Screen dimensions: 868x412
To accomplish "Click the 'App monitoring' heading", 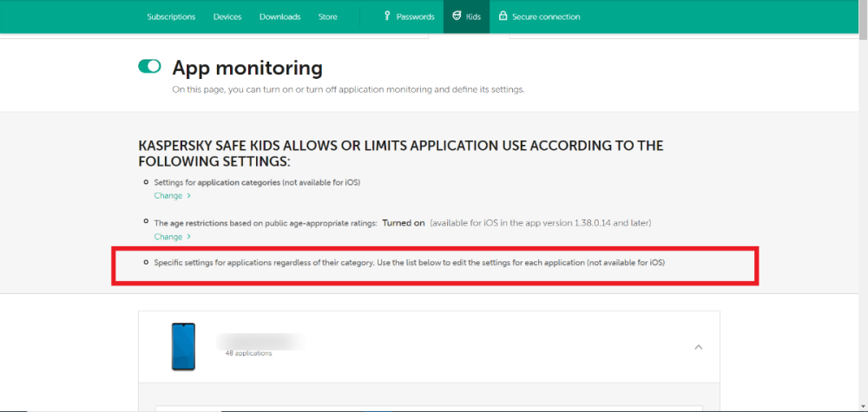I will (x=247, y=68).
